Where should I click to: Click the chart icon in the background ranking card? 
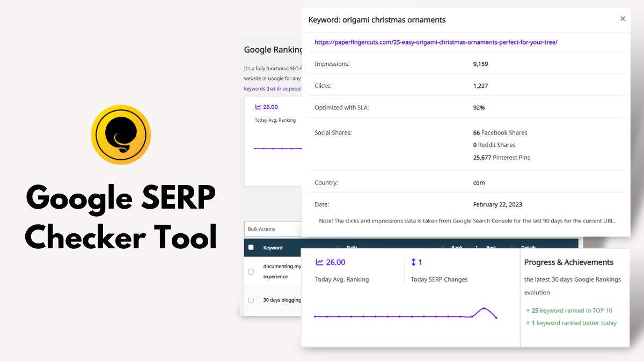point(258,107)
